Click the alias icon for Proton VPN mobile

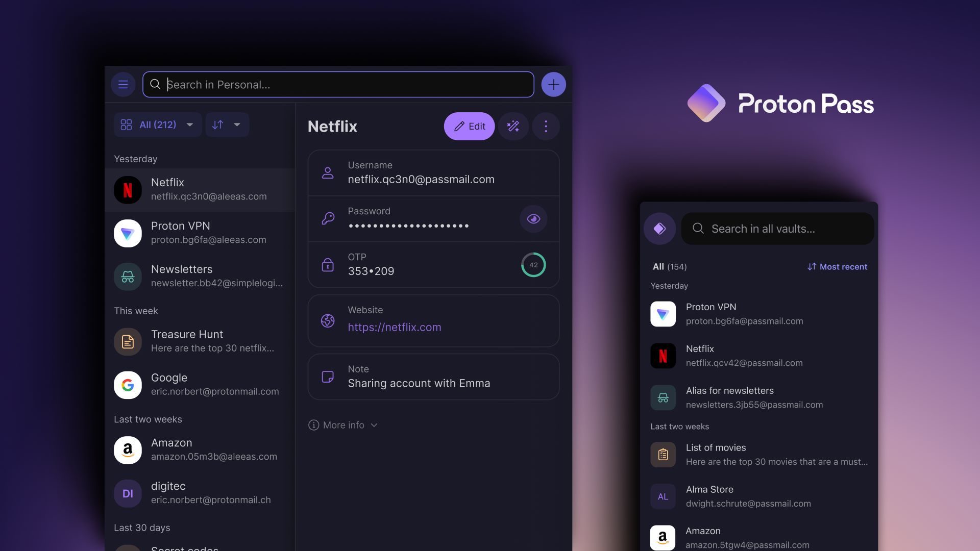[663, 314]
